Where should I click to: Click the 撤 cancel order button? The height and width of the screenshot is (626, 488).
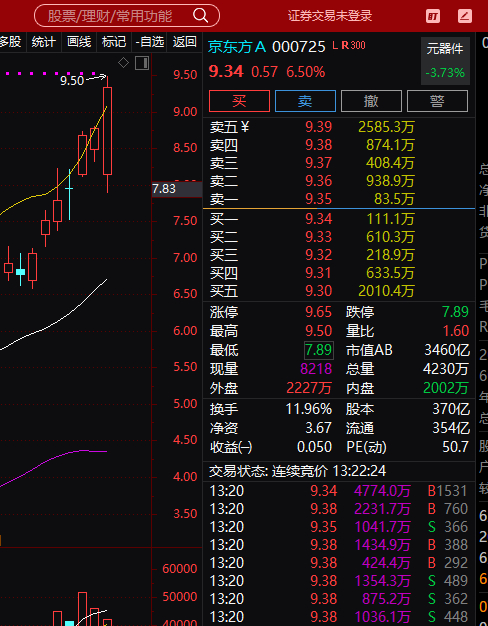(x=371, y=101)
